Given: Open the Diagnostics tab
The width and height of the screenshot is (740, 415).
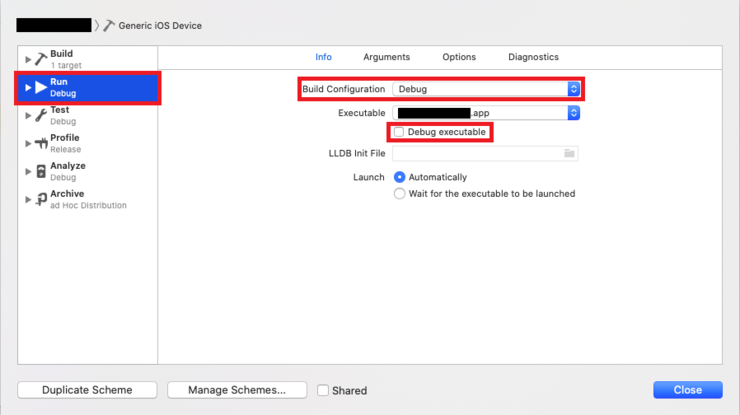Looking at the screenshot, I should click(533, 57).
